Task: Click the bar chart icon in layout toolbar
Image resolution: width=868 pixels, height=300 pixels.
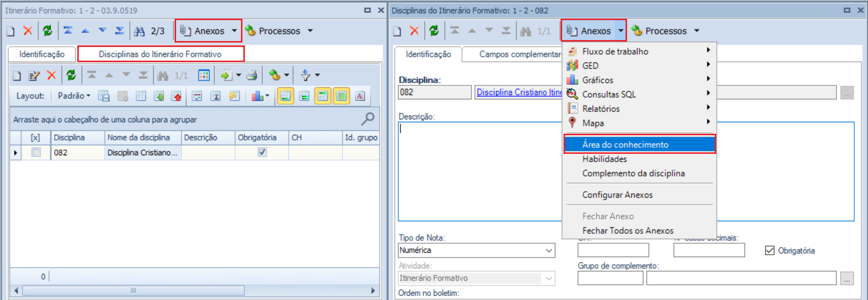Action: 258,96
